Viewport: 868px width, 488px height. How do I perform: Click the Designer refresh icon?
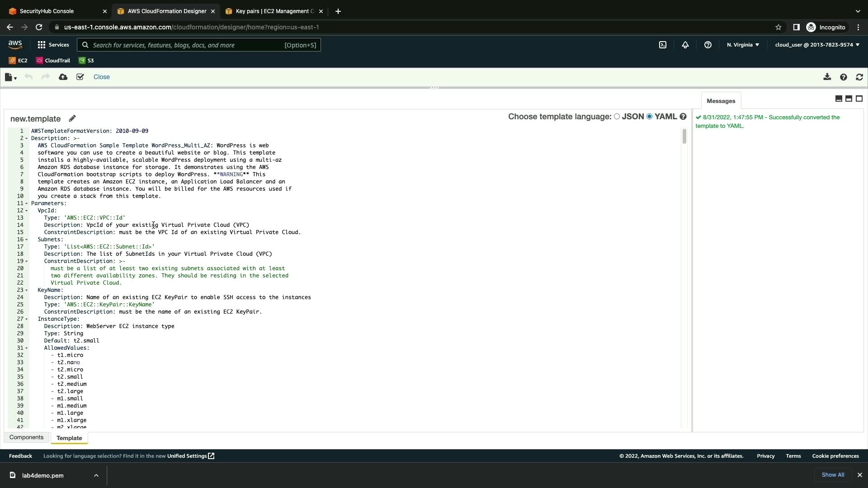click(x=859, y=77)
